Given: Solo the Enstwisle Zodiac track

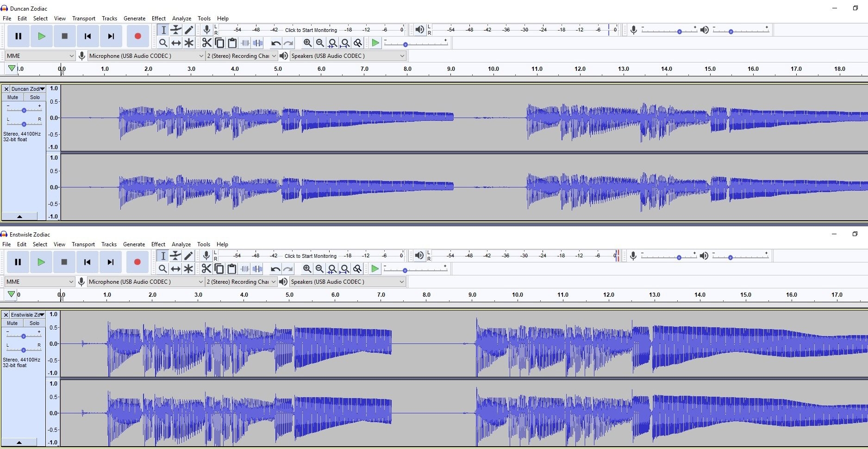Looking at the screenshot, I should point(35,323).
